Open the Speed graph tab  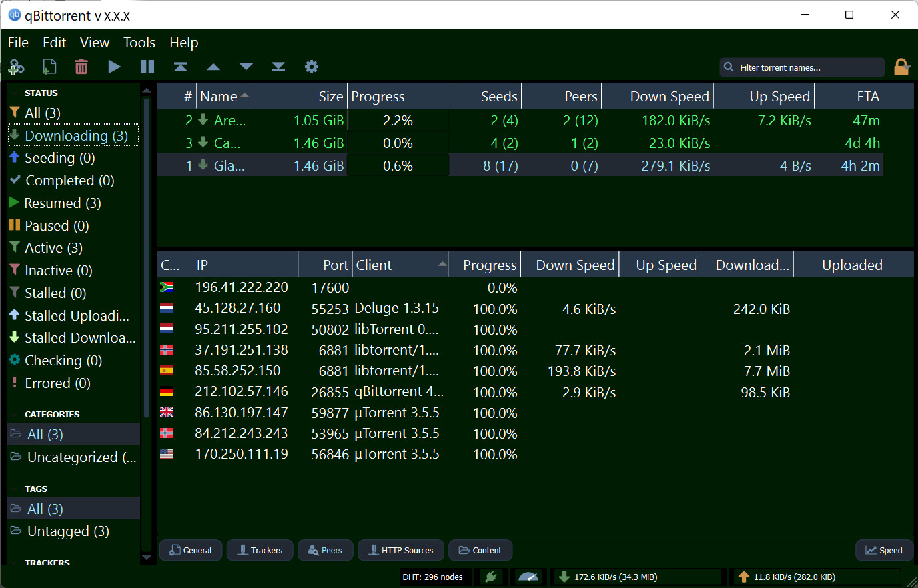(x=884, y=550)
